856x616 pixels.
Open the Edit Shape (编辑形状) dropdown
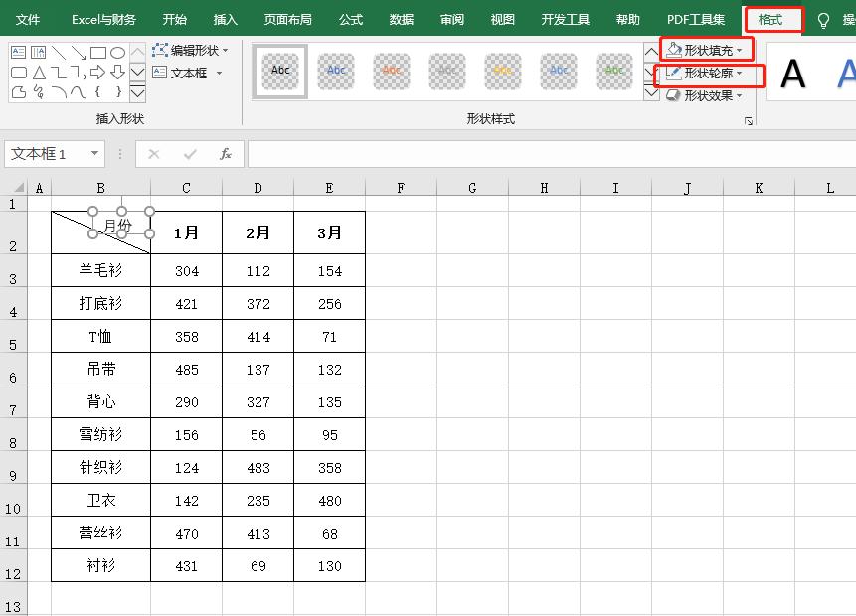190,51
